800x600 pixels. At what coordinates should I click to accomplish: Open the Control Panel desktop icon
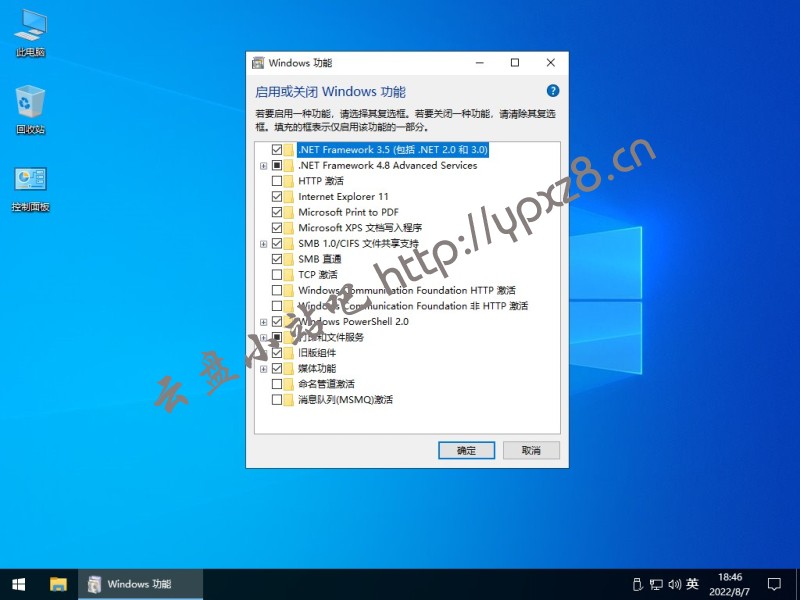point(31,189)
